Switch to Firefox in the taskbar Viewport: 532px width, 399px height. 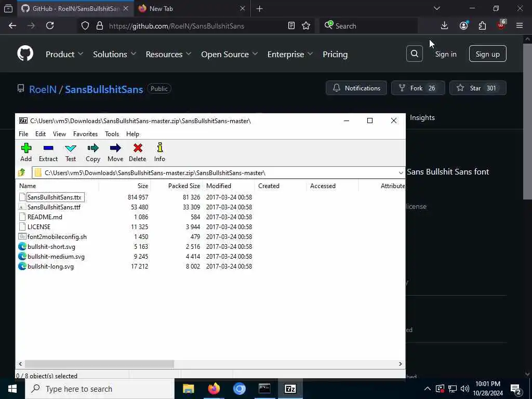click(214, 389)
